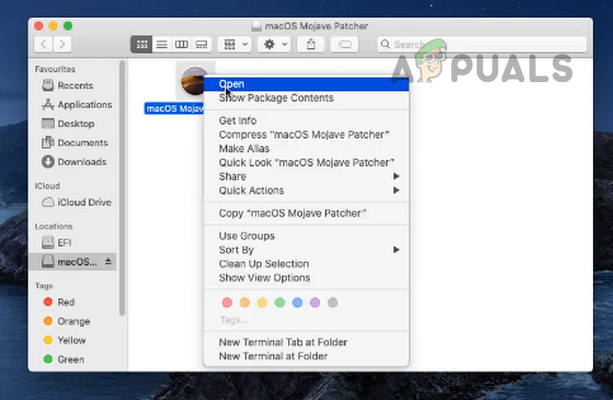Choose Make Alias
613x400 pixels.
tap(306, 149)
